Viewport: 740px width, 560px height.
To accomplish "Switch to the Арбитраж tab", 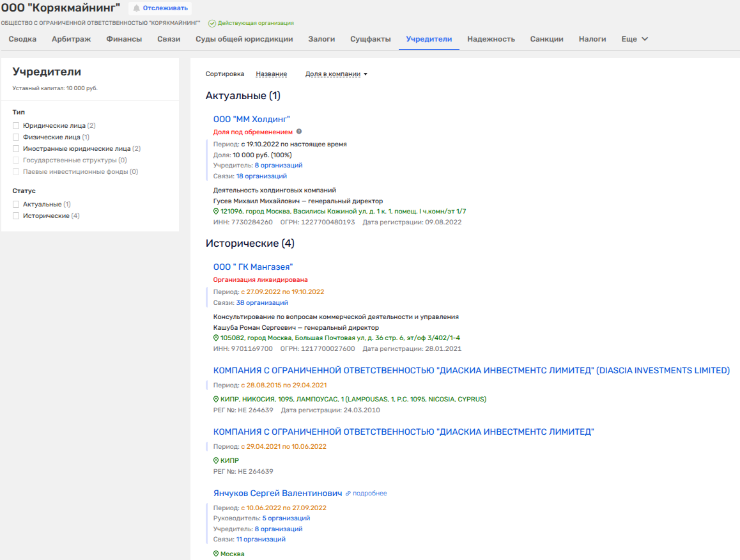I will pos(71,39).
